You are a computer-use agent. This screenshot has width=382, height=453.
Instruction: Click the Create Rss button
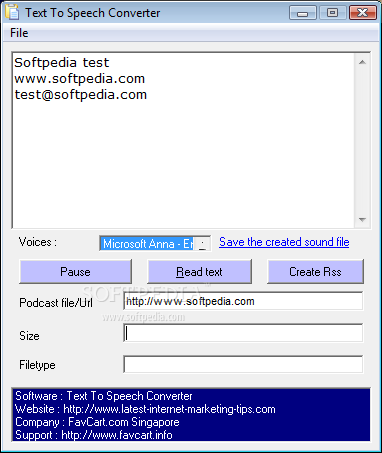tap(315, 272)
